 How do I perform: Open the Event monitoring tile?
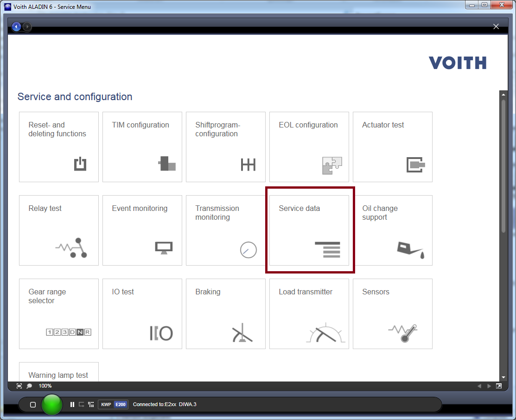point(142,230)
